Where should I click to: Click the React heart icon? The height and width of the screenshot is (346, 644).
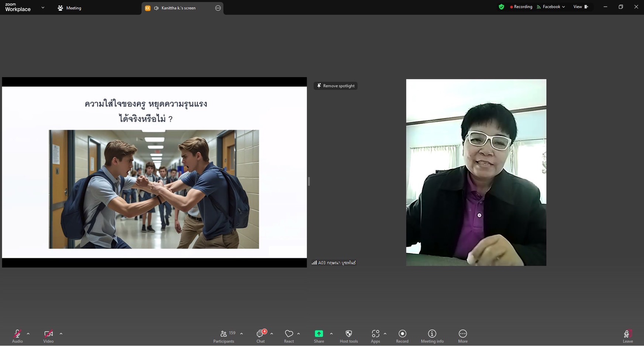pos(289,334)
